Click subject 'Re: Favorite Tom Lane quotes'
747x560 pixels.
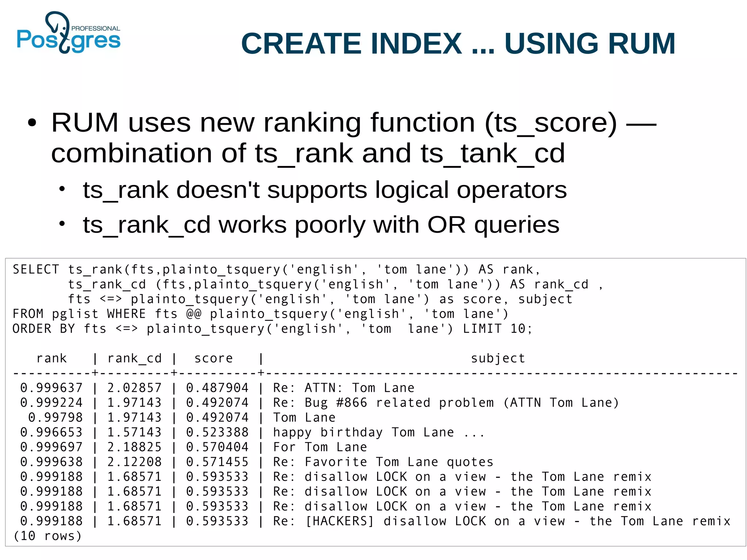point(383,462)
